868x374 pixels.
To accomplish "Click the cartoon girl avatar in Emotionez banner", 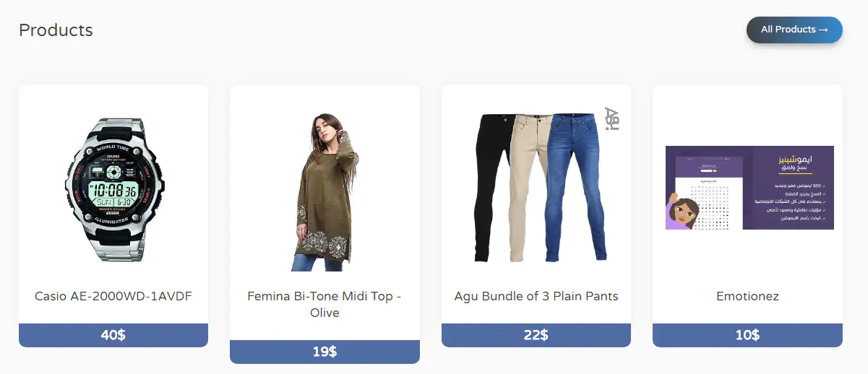I will click(x=684, y=212).
